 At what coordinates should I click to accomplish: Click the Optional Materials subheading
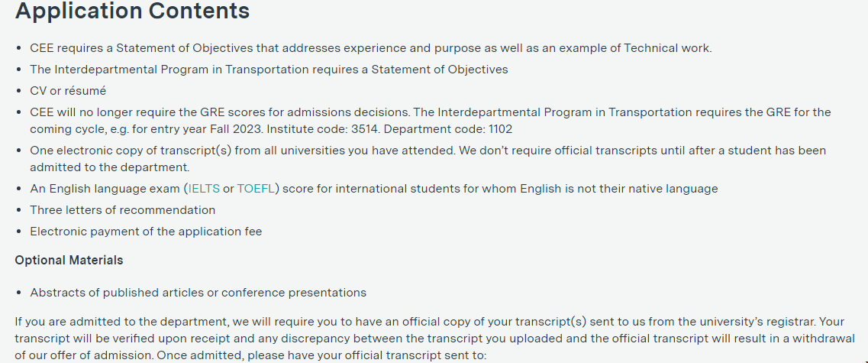click(x=69, y=260)
